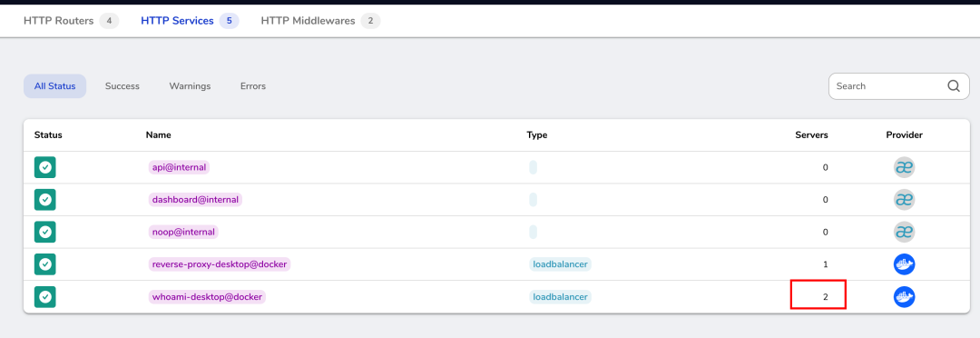Click the internal provider icon for noop@internal
Screen dimensions: 980x338
click(904, 232)
